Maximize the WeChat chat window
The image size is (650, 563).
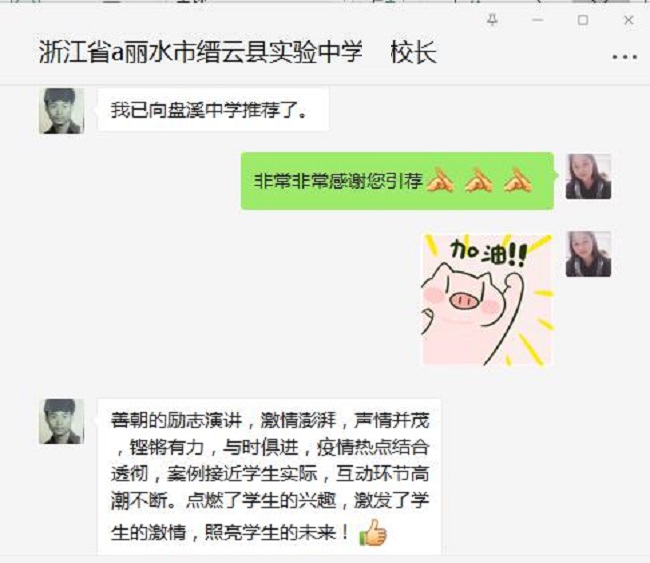coord(583,20)
